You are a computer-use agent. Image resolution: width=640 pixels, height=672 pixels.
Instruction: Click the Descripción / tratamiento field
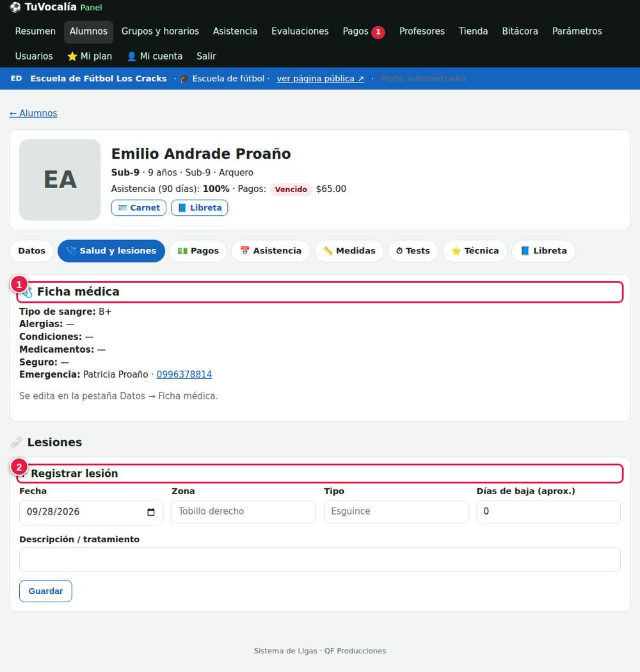tap(320, 560)
